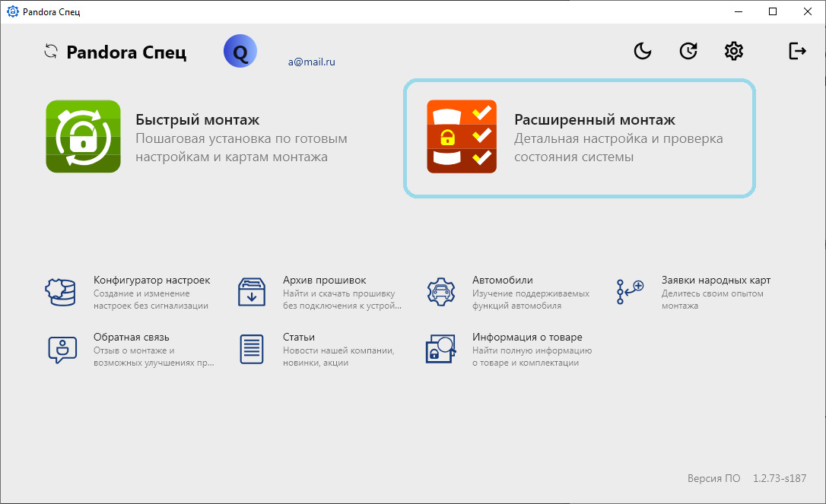Open Расширенный монтаж title

coord(595,119)
